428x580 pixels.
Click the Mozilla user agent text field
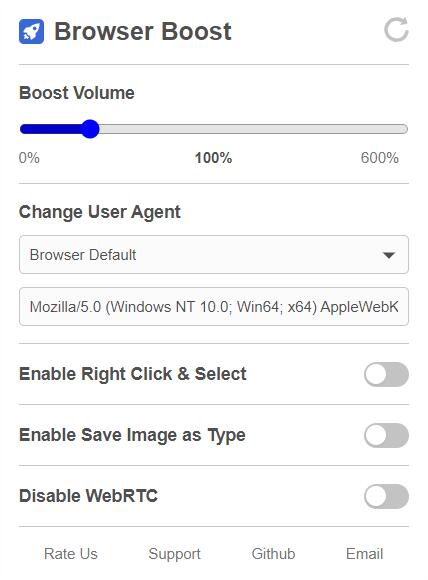214,307
